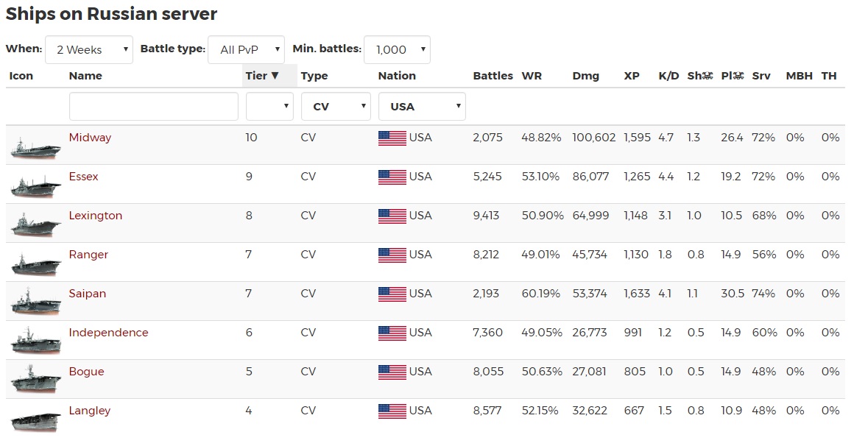Click the Independence ship icon
This screenshot has width=868, height=446.
pos(35,341)
